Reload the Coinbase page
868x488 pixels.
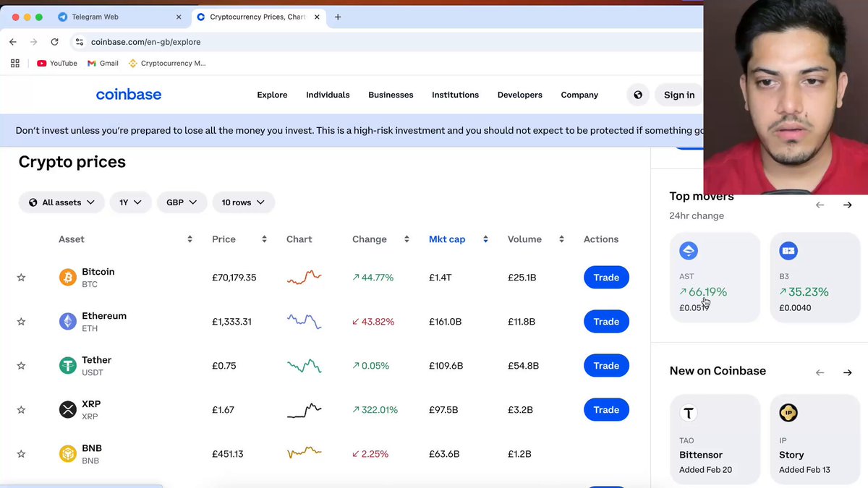point(54,42)
